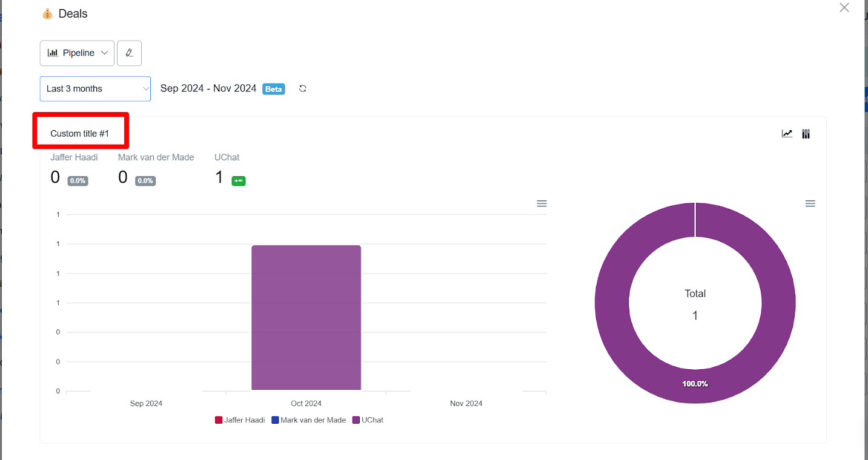Click the 0.0% badge under Mark van der Made
Image resolution: width=868 pixels, height=460 pixels.
point(145,180)
